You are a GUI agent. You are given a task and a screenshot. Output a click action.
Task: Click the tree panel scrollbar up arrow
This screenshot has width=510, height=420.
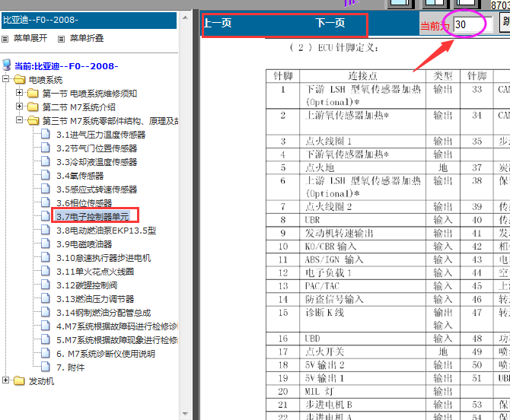pyautogui.click(x=186, y=17)
